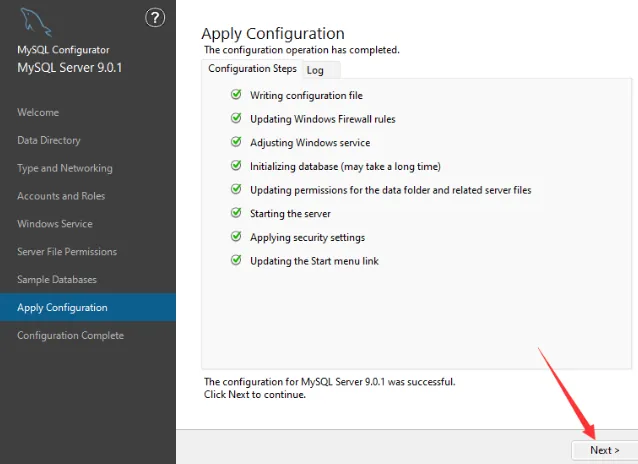638x464 pixels.
Task: Click the check icon for Starting the server
Action: tap(236, 212)
